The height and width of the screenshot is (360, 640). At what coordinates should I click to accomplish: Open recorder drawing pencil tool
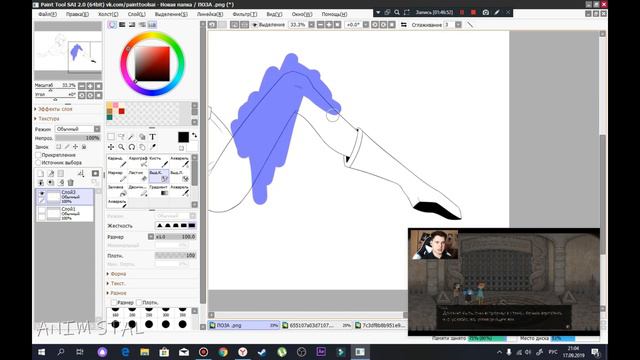click(x=497, y=13)
